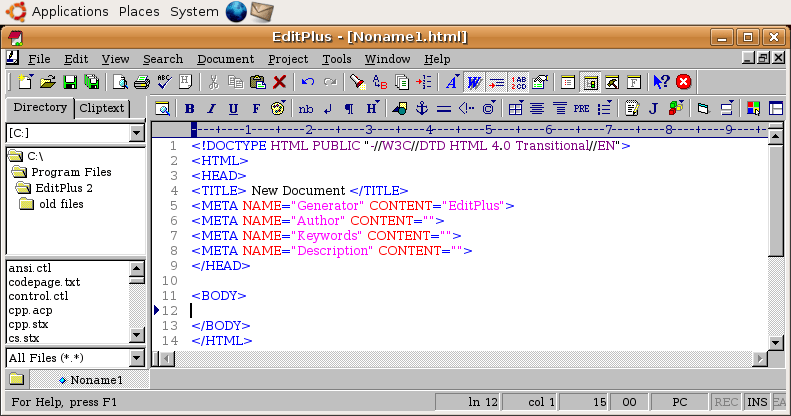Toggle the output window button with the hammer

(x=612, y=82)
